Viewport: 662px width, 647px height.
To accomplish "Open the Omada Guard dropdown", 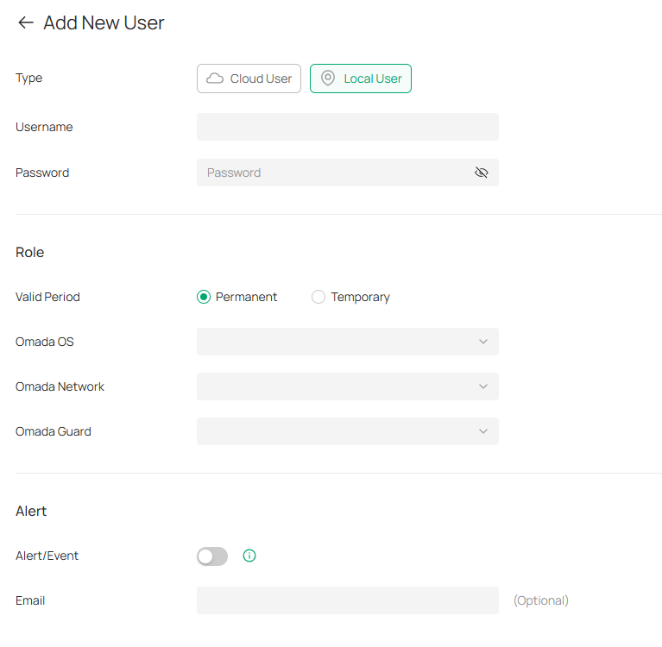I will coord(347,431).
